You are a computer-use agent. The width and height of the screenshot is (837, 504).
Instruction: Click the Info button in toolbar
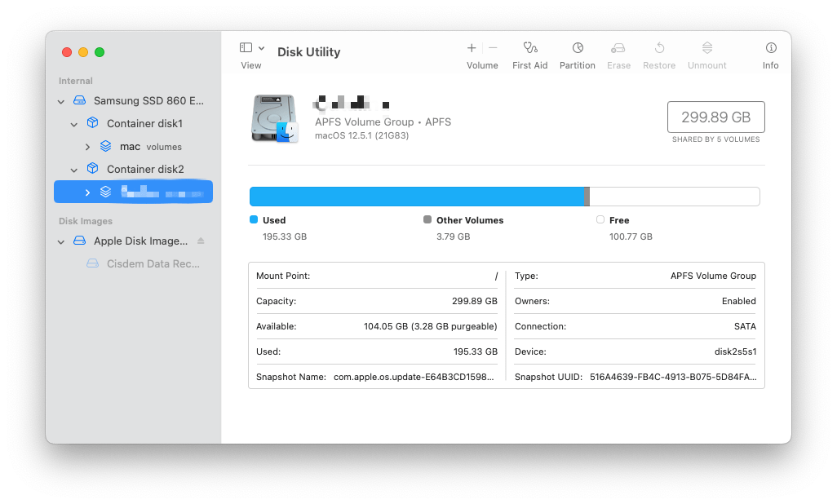(770, 48)
